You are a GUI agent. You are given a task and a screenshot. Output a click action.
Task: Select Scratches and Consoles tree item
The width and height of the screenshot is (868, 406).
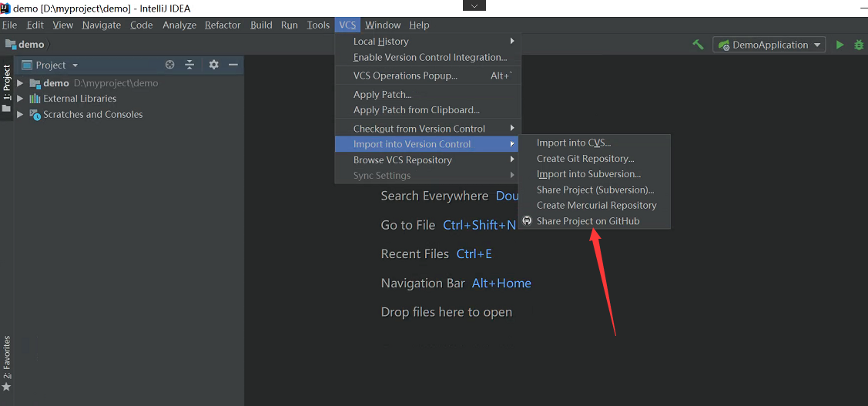point(92,115)
